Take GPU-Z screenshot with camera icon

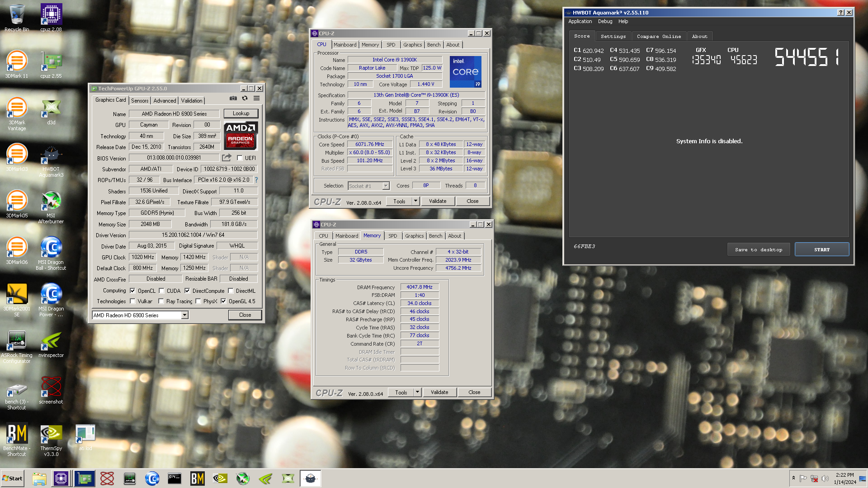point(233,99)
